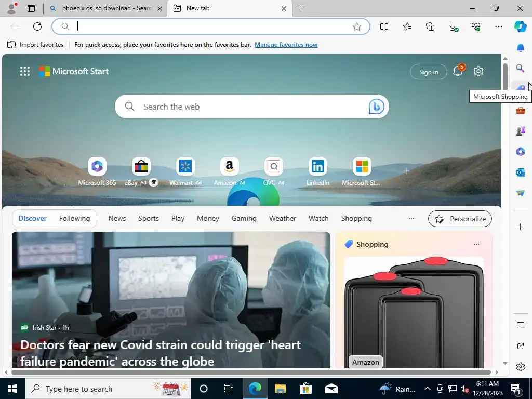Open sidebar Microsoft 365 icon
This screenshot has height=399, width=532.
(521, 151)
